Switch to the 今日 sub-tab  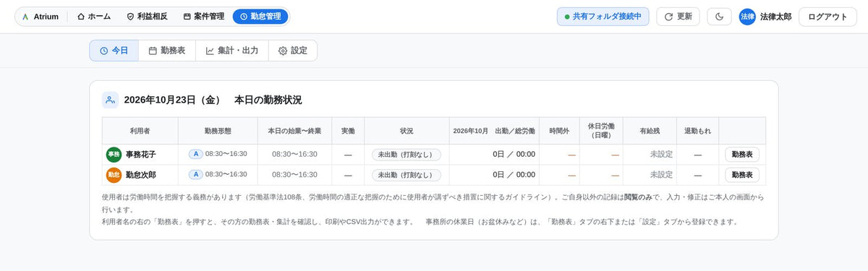(114, 51)
